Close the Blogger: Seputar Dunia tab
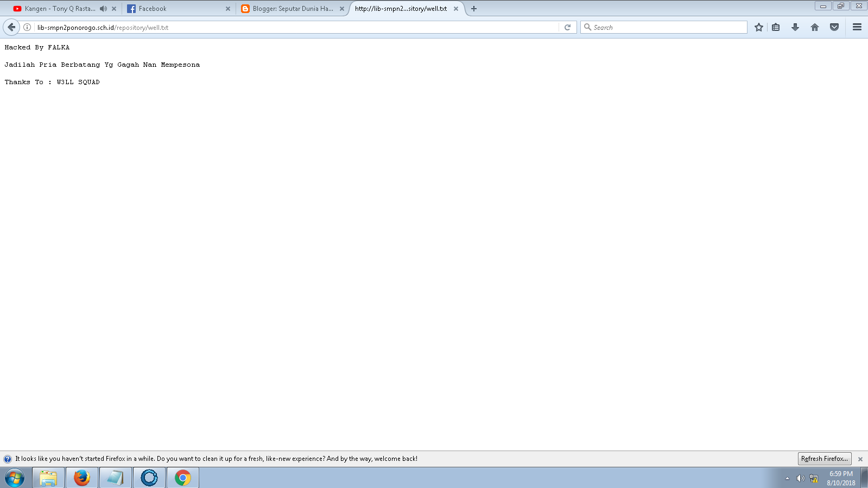Image resolution: width=868 pixels, height=488 pixels. coord(342,9)
